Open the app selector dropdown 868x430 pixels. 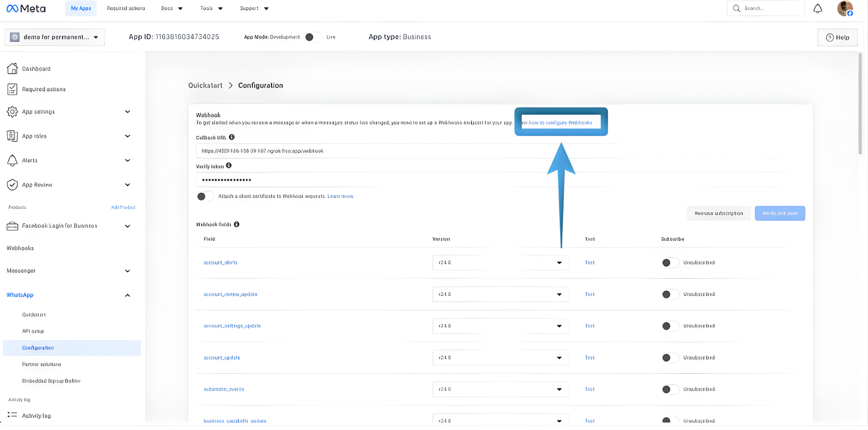point(55,37)
